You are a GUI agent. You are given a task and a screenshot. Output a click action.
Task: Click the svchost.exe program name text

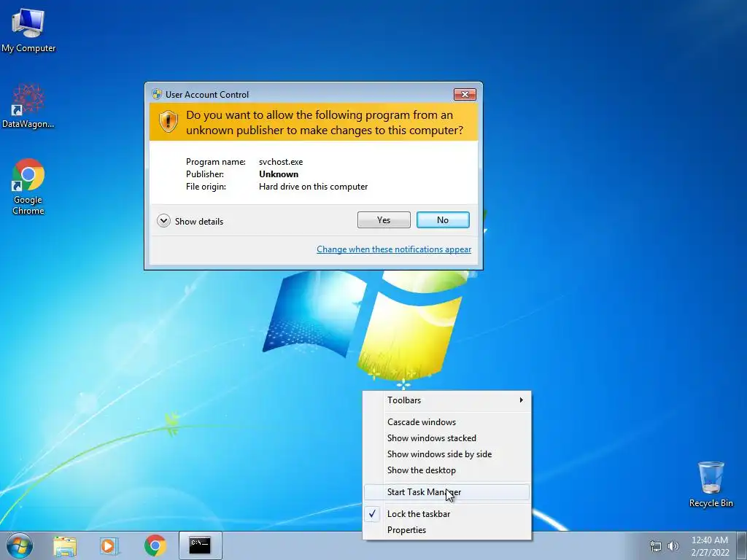281,162
